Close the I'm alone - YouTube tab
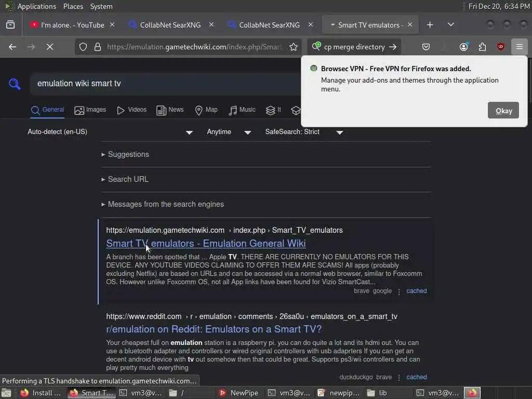Screen dimensions: 532x399 tap(112, 25)
